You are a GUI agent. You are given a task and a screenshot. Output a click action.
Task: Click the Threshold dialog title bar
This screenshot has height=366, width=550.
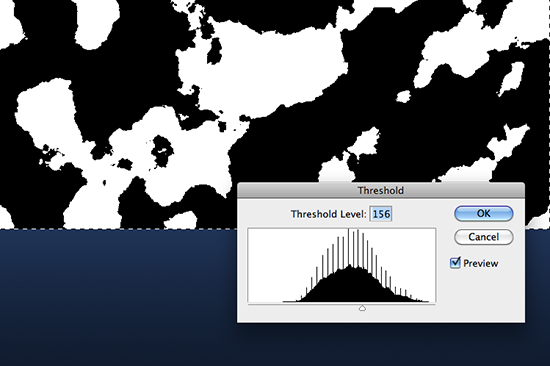(381, 191)
